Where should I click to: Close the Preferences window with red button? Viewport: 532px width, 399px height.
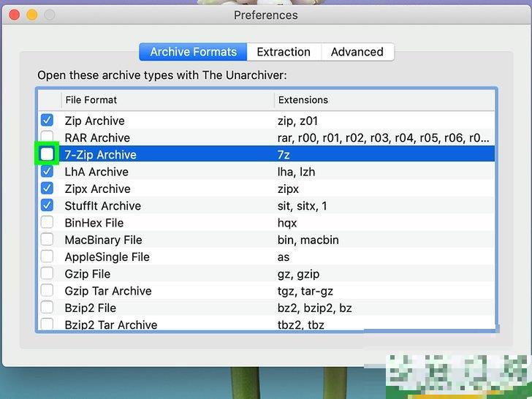[x=14, y=15]
